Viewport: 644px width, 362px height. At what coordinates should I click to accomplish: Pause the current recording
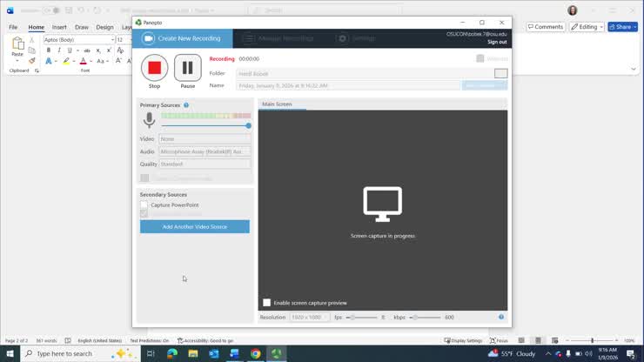tap(187, 68)
